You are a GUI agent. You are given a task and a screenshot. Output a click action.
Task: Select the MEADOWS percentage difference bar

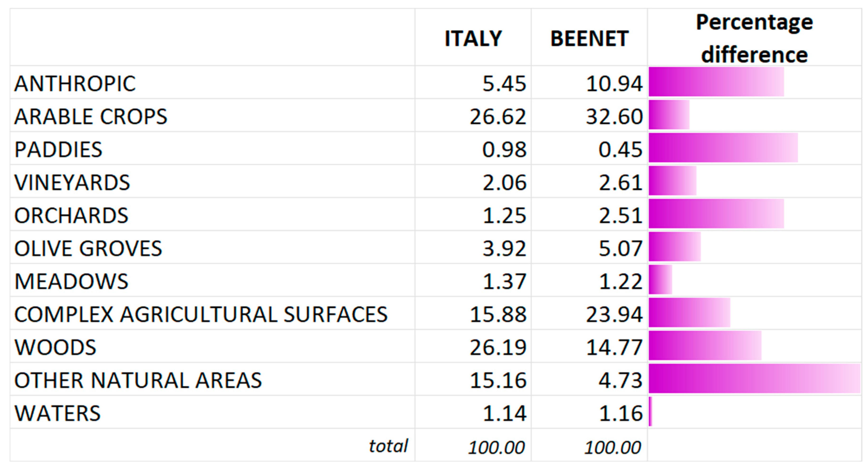coord(660,280)
